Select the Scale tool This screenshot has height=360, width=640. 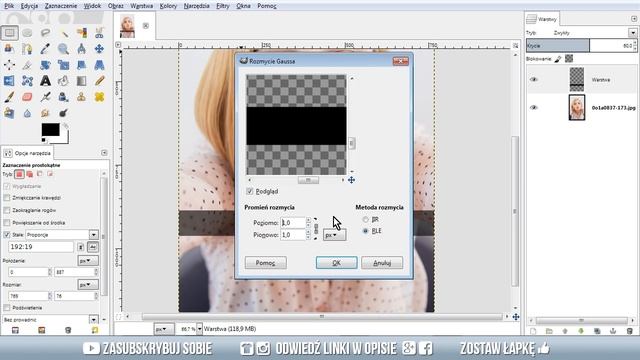click(x=63, y=65)
